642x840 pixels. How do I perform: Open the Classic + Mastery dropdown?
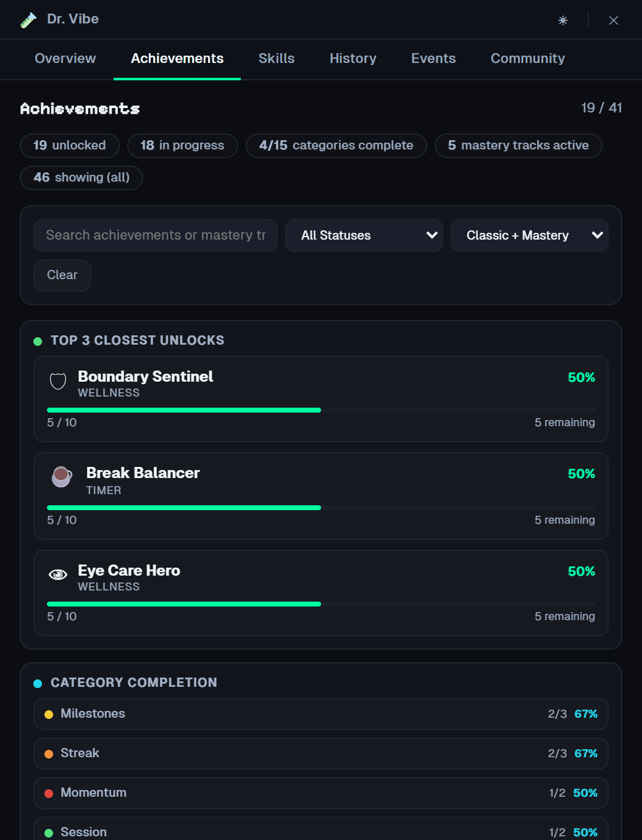[x=530, y=235]
